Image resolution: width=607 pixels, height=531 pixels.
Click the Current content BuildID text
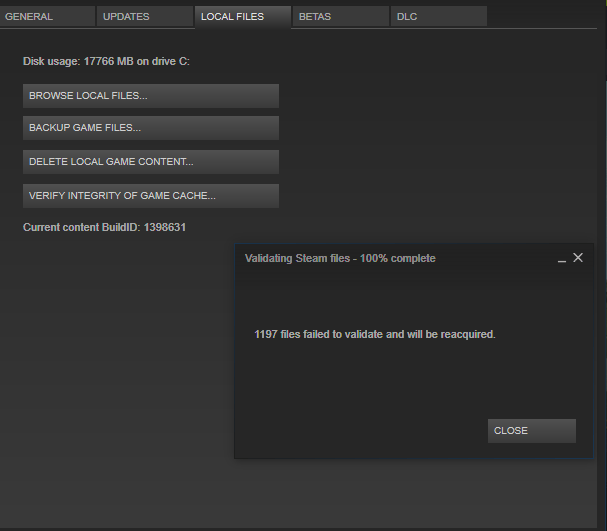coord(105,227)
